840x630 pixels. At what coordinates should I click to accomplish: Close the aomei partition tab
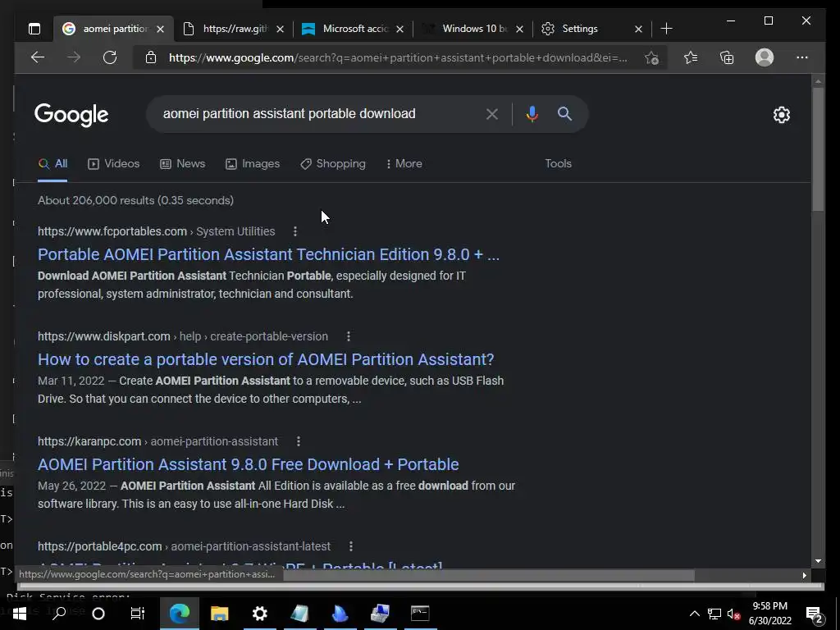pos(160,29)
